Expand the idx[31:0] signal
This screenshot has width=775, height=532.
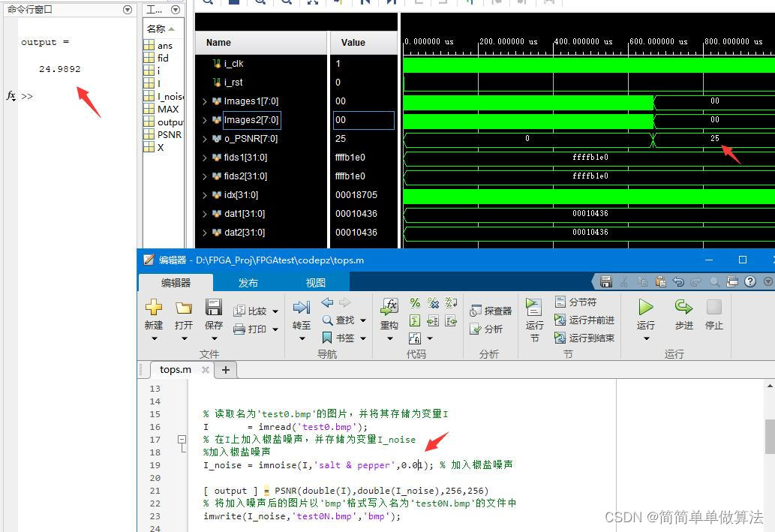pyautogui.click(x=205, y=195)
